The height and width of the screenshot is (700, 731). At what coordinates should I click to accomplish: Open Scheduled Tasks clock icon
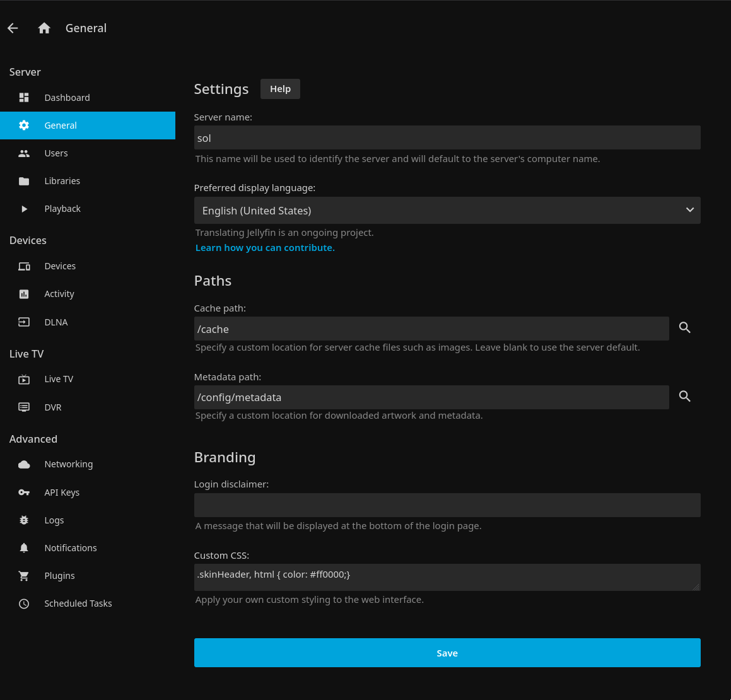(23, 604)
